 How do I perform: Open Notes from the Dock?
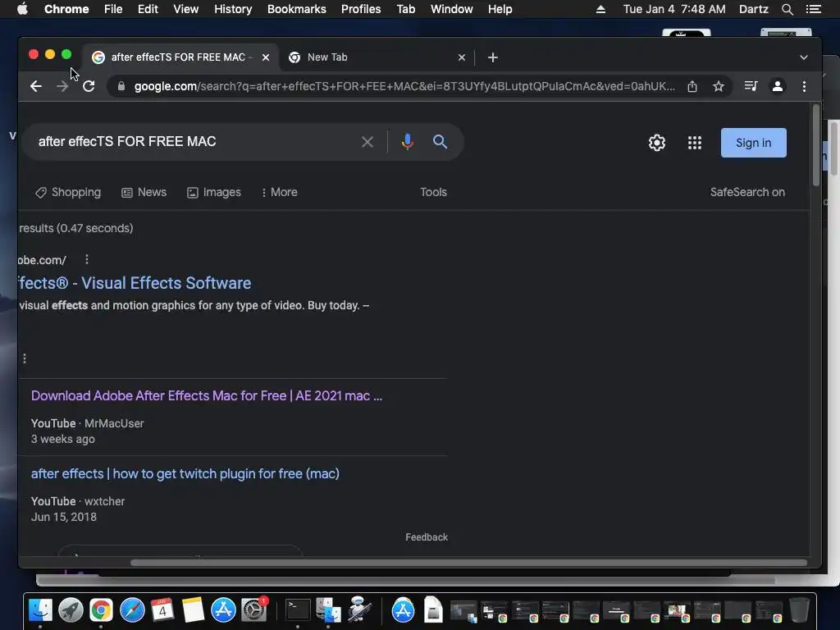coord(193,609)
